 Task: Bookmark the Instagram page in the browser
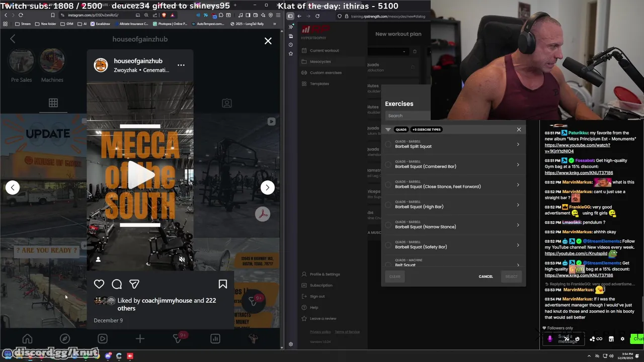pos(52,15)
